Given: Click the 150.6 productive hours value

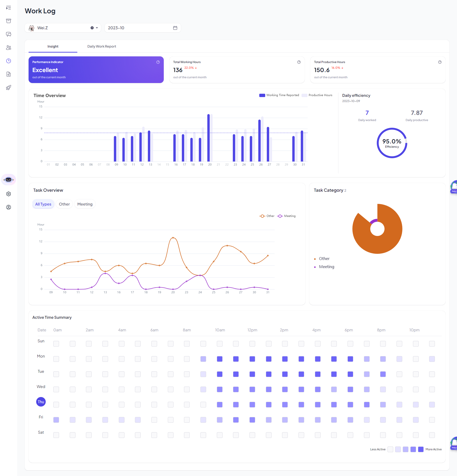Looking at the screenshot, I should tap(322, 70).
